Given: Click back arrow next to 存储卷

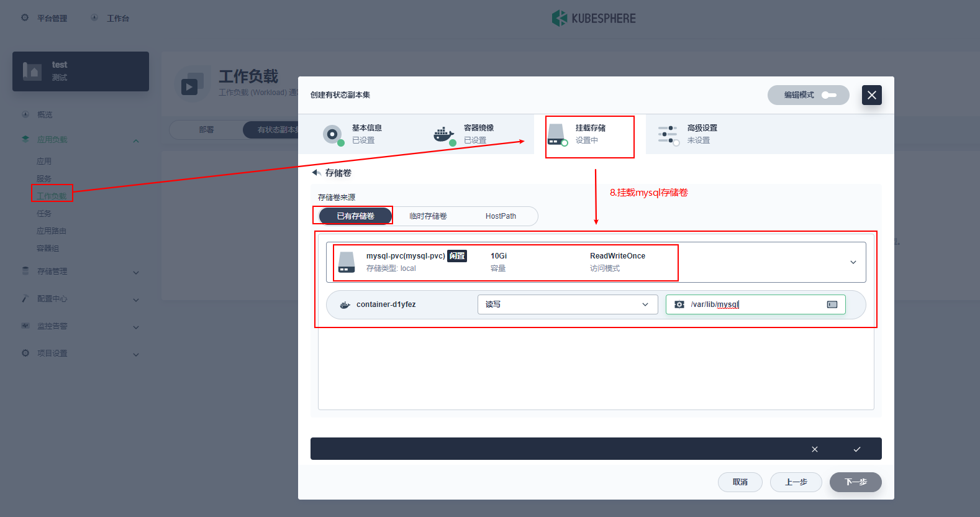Looking at the screenshot, I should point(316,173).
